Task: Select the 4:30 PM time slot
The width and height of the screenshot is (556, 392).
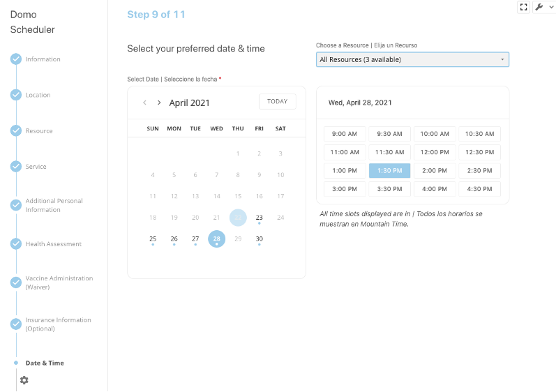Action: [480, 189]
